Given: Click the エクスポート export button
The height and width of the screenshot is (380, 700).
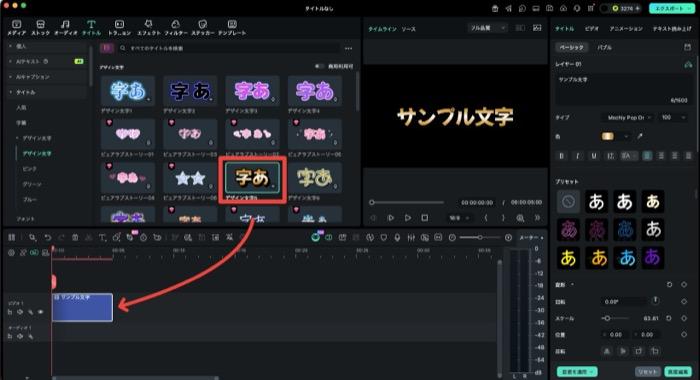Looking at the screenshot, I should click(672, 8).
